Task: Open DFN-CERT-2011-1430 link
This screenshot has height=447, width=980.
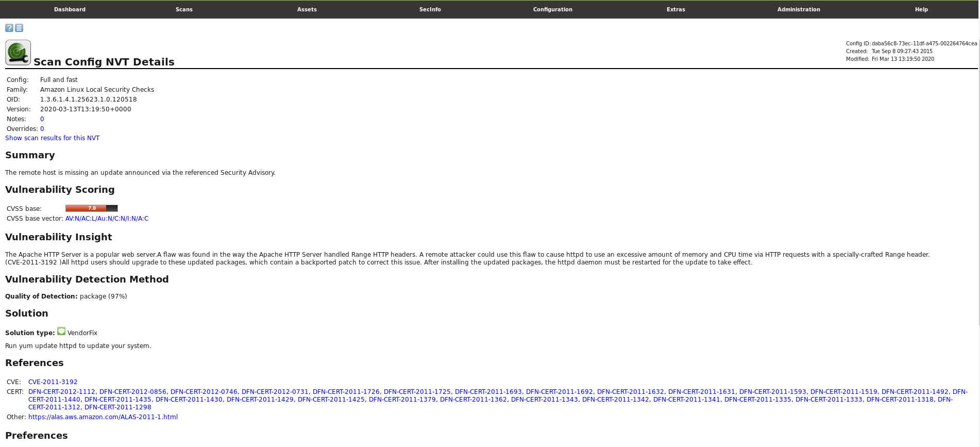Action: (189, 400)
